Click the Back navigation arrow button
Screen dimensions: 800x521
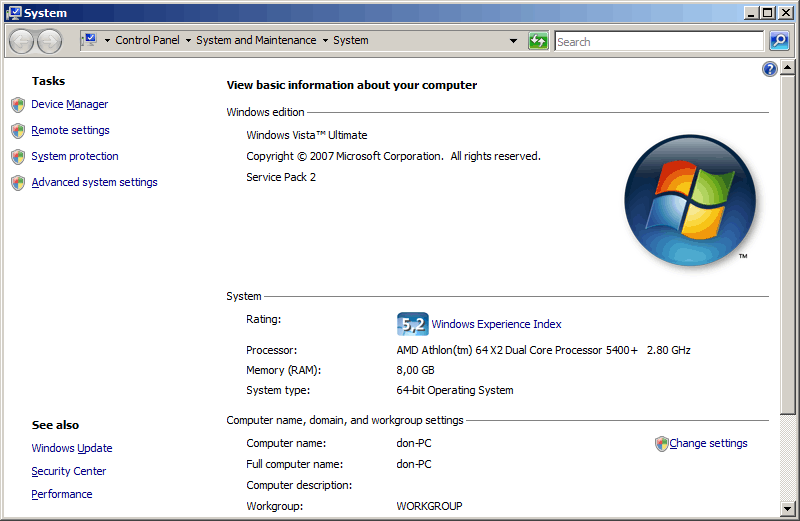(22, 41)
